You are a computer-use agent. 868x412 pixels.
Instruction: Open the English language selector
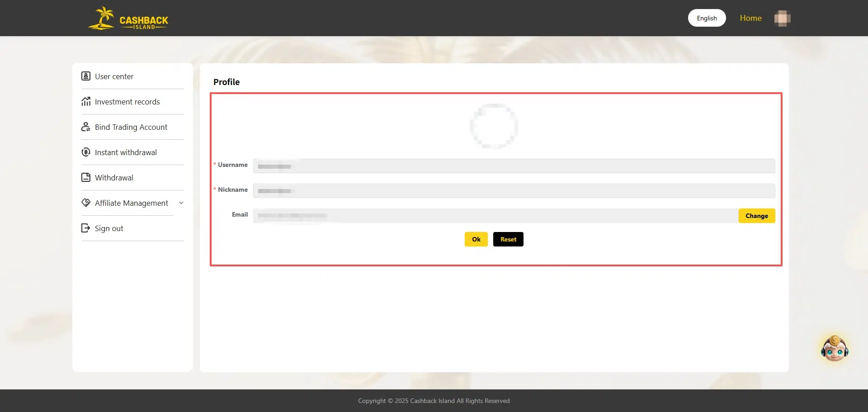pos(707,18)
